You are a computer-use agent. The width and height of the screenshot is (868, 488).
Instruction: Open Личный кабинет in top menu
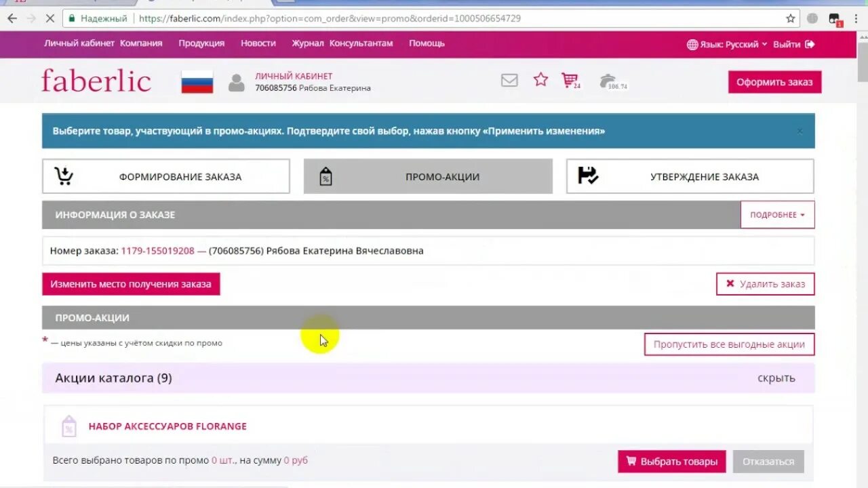[79, 43]
